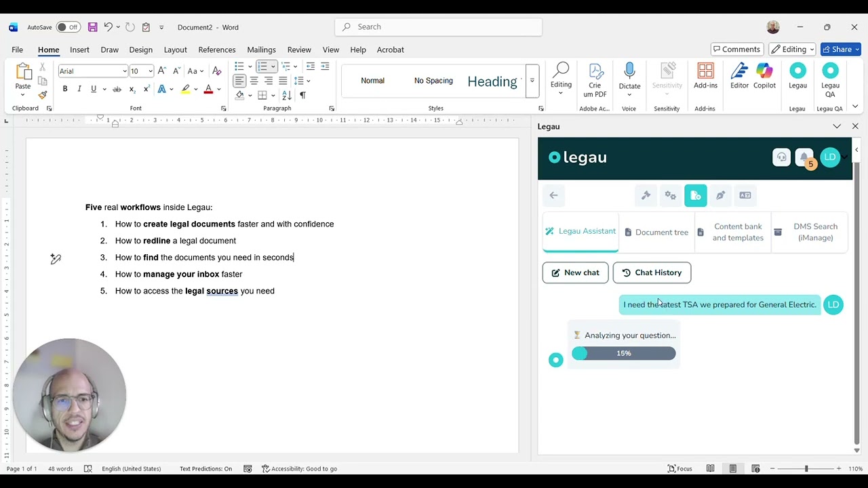Toggle AutoSave switch
Screen dimensions: 868x488
pos(68,27)
